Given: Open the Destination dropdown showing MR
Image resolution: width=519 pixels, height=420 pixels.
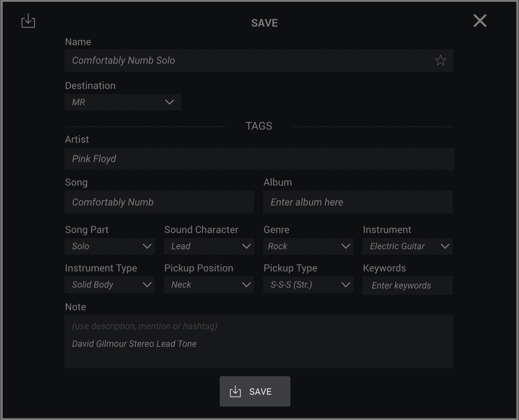Looking at the screenshot, I should (123, 102).
